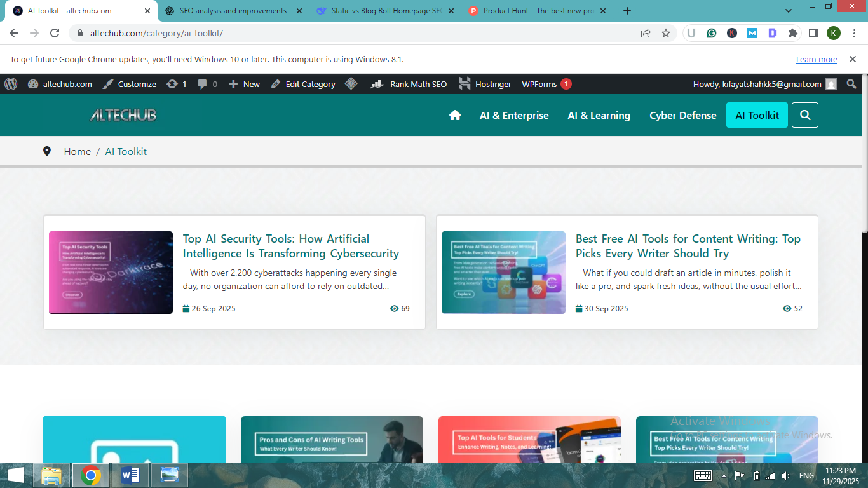Click the 52 views count
This screenshot has width=868, height=488.
[792, 309]
